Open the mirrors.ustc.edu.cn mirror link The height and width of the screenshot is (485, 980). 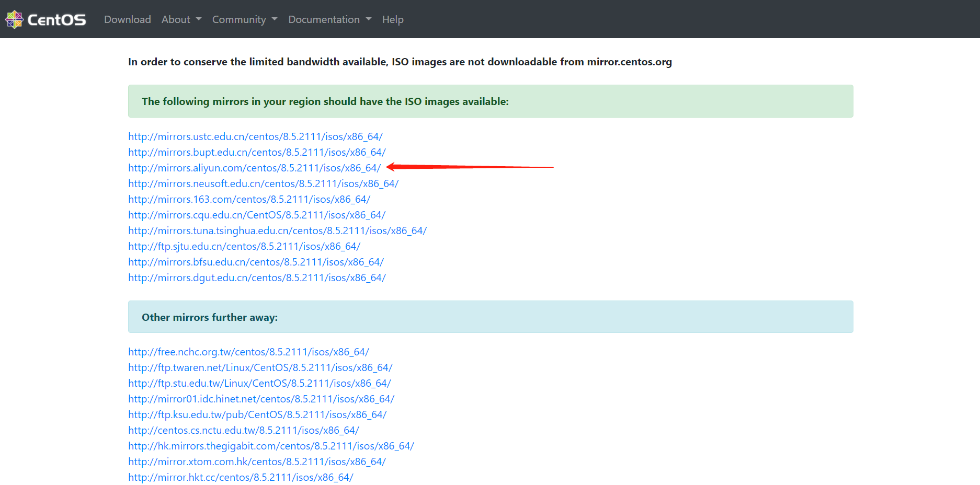coord(256,136)
